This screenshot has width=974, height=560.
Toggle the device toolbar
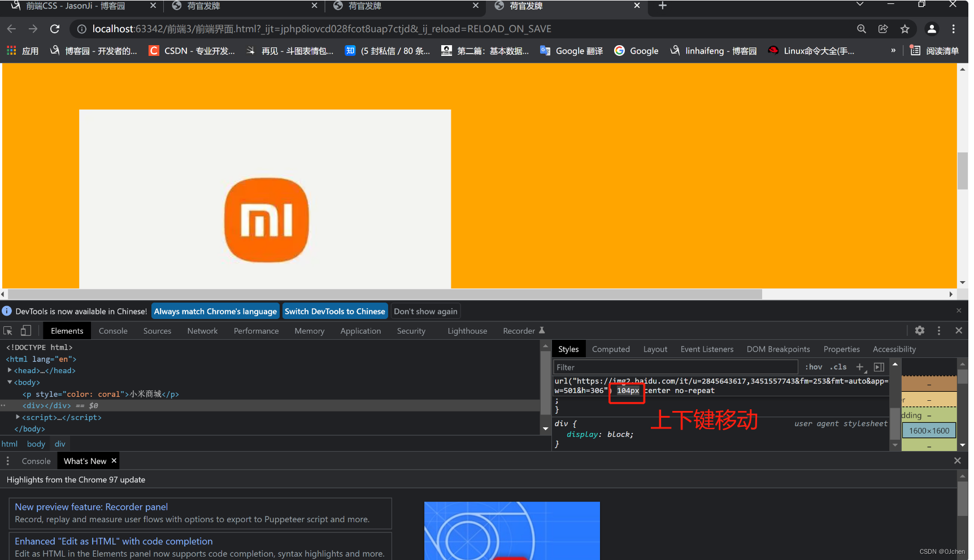tap(25, 331)
